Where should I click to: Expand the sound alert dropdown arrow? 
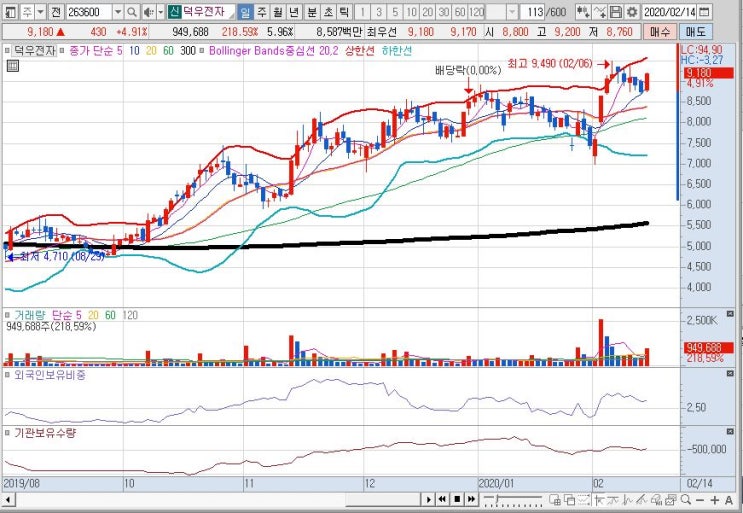pyautogui.click(x=160, y=11)
